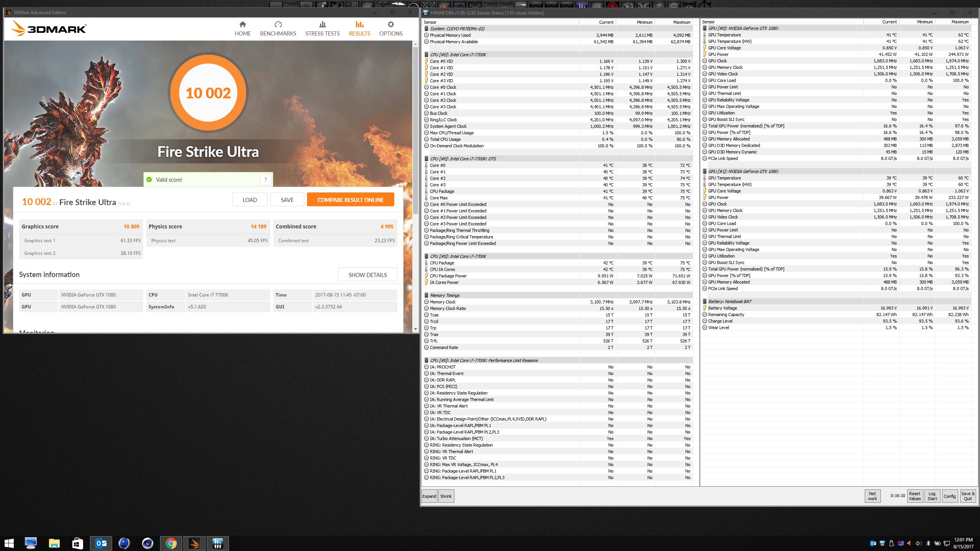Screen dimensions: 980x551
Task: Open HWiNFO64 Config
Action: (x=950, y=496)
